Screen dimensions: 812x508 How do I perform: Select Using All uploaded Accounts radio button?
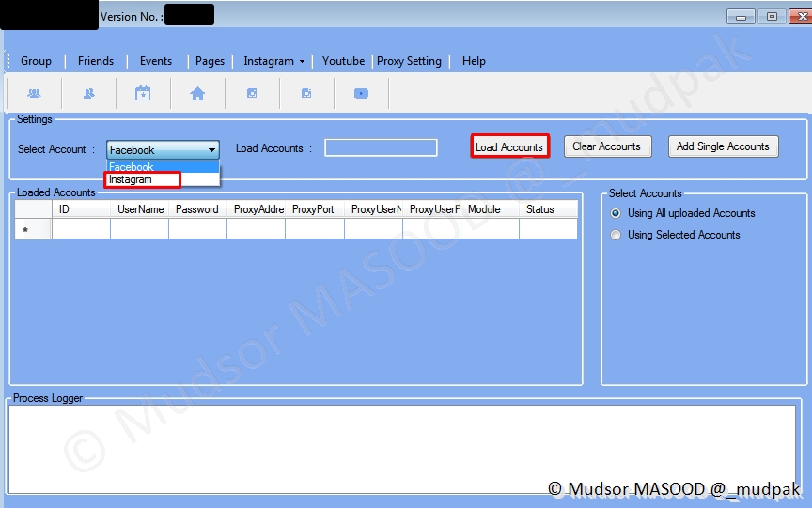[x=617, y=213]
